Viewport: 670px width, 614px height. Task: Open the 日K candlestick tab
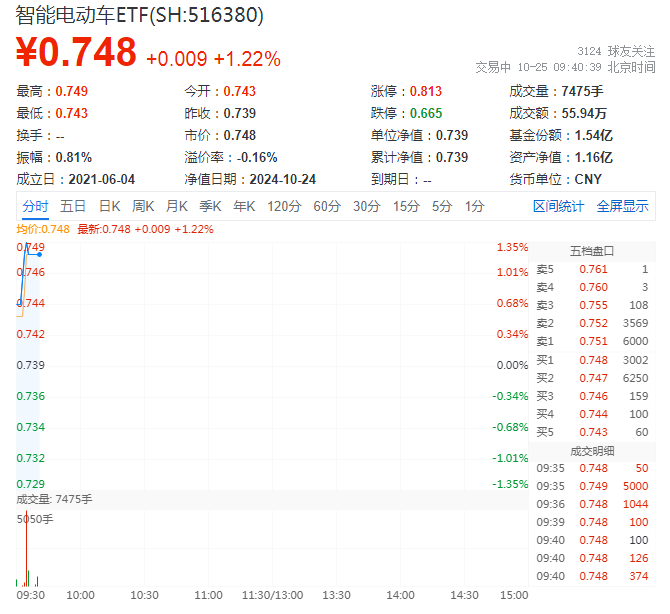pyautogui.click(x=109, y=206)
